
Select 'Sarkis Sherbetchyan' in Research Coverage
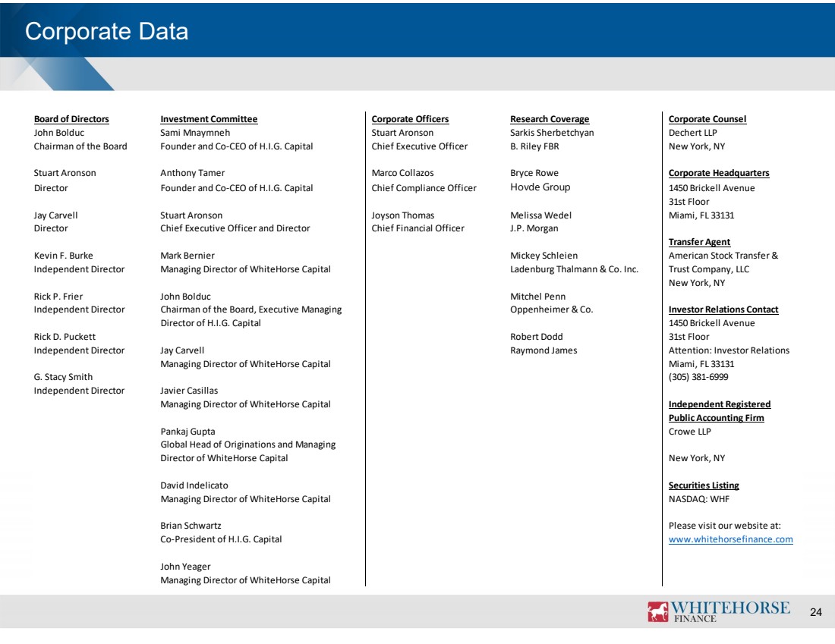click(552, 133)
